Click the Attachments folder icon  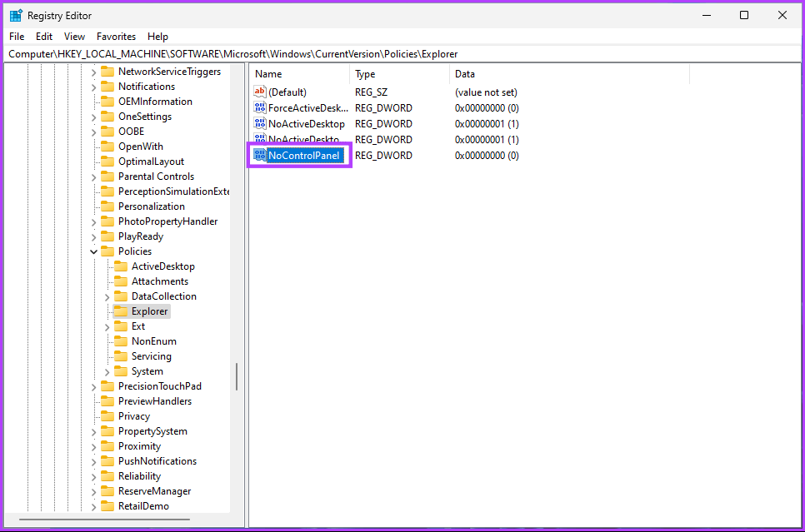click(x=121, y=281)
